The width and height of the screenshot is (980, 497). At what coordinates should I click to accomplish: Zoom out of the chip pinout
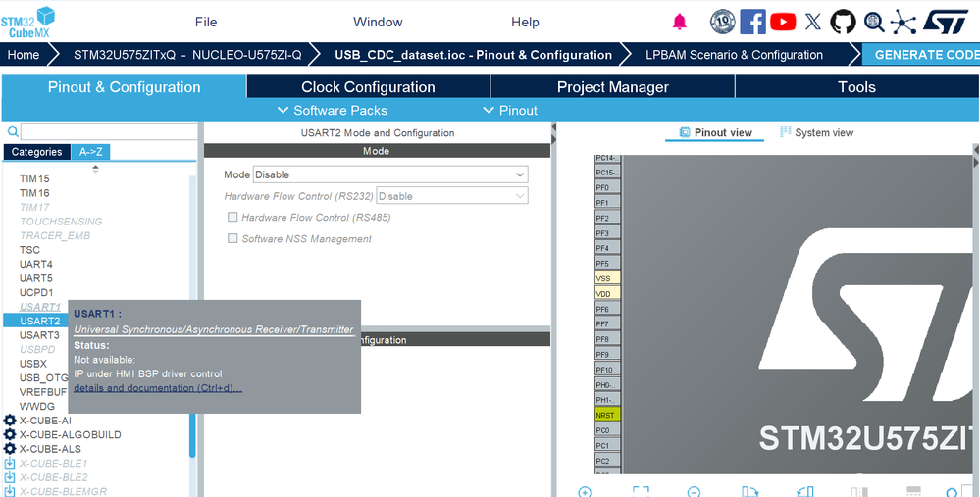pos(694,492)
